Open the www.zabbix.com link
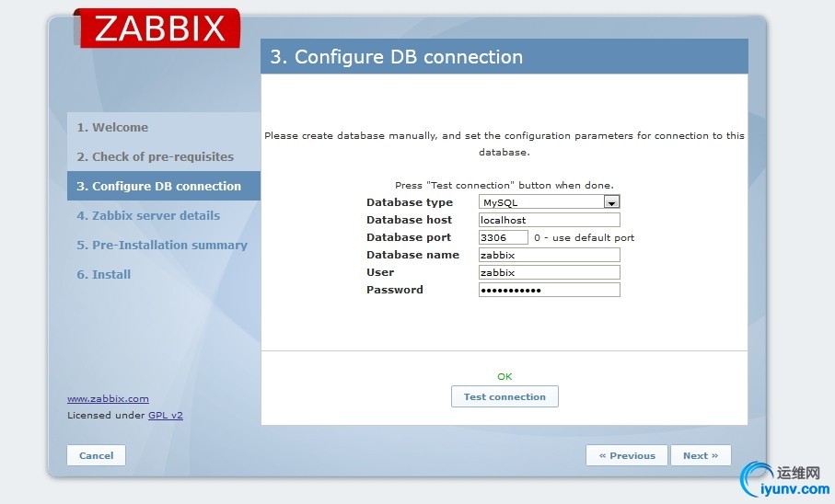Image resolution: width=835 pixels, height=504 pixels. 108,398
